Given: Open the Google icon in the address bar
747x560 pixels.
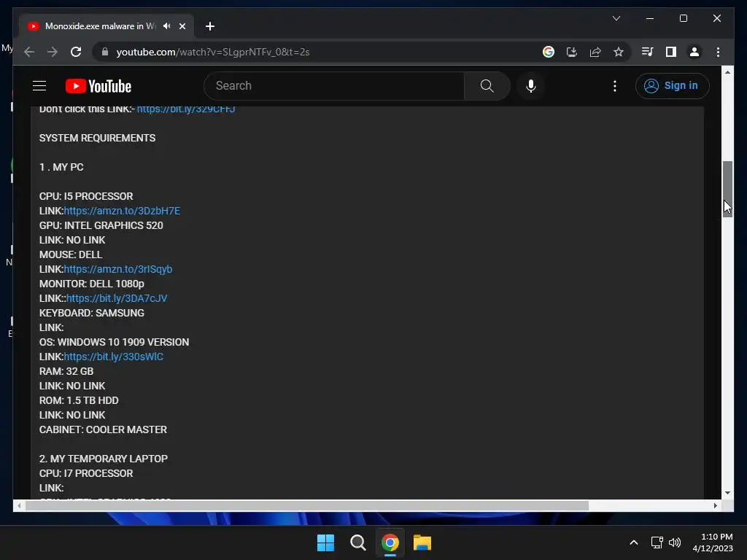Looking at the screenshot, I should tap(549, 52).
